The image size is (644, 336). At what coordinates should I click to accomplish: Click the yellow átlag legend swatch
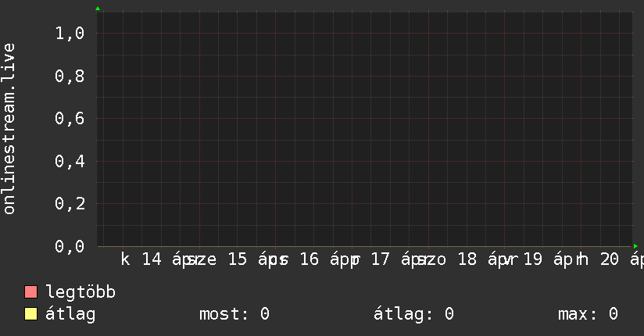(x=31, y=314)
